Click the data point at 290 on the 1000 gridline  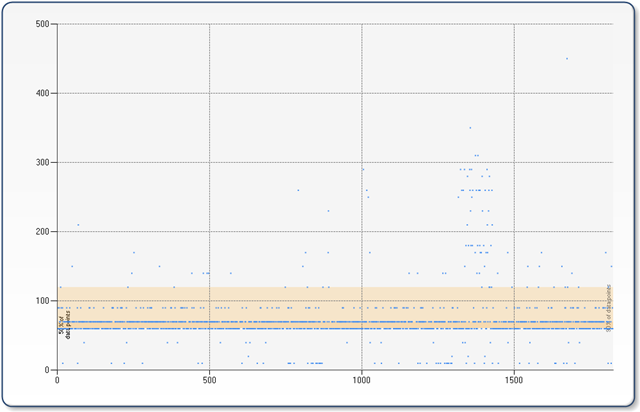tap(363, 169)
